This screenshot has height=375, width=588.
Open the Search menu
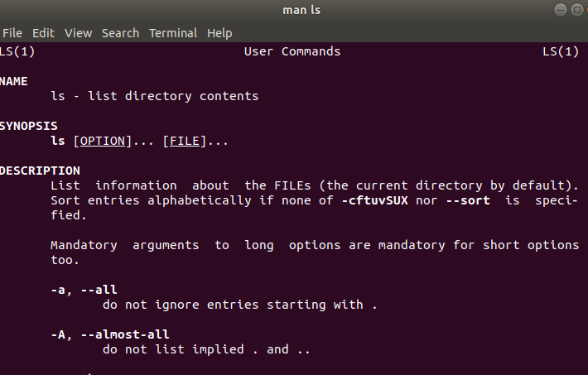(120, 33)
